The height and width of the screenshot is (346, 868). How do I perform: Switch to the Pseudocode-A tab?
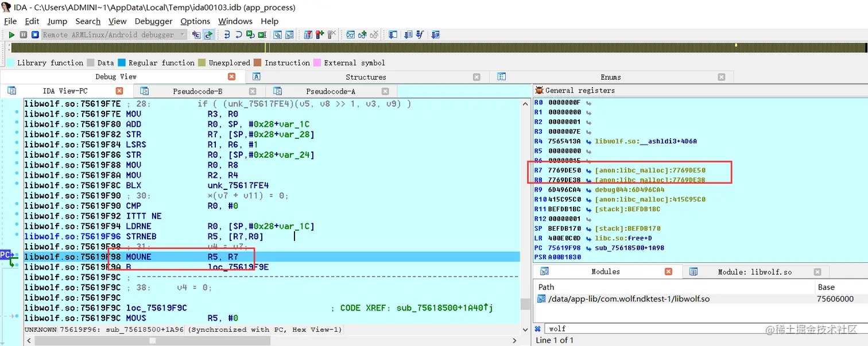coord(331,91)
